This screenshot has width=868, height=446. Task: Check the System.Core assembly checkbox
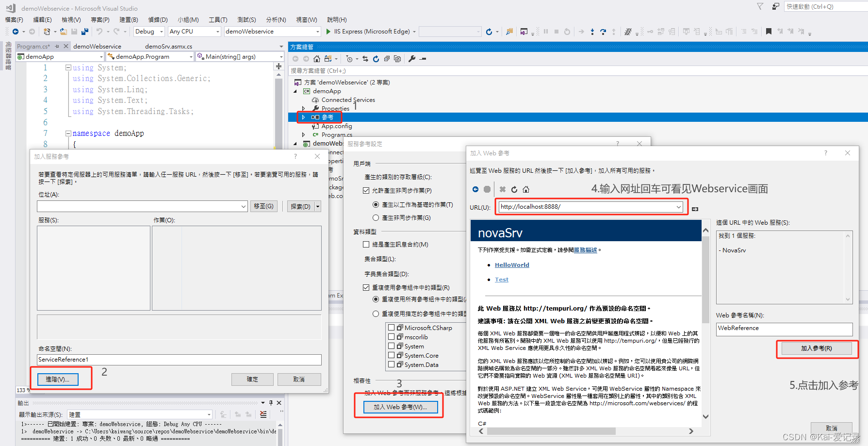coord(391,355)
